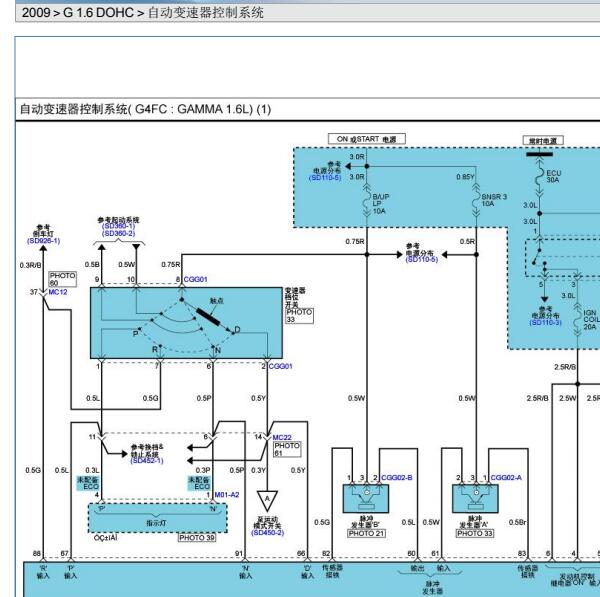Open SD110-5 link between 0.75R and 0.5R wires
Viewport: 600px width, 597px height.
click(421, 259)
